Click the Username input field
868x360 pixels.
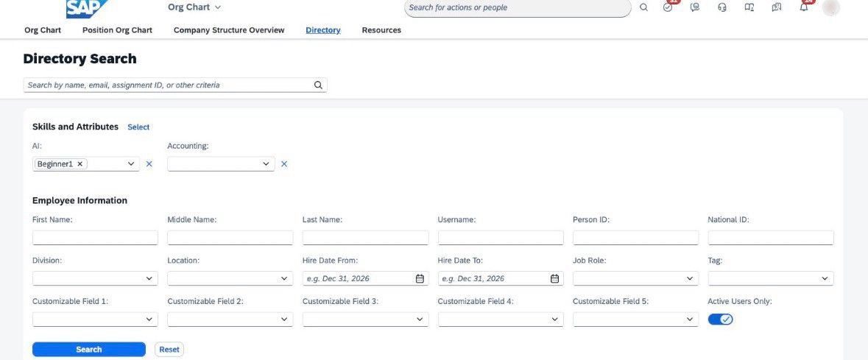click(x=501, y=238)
